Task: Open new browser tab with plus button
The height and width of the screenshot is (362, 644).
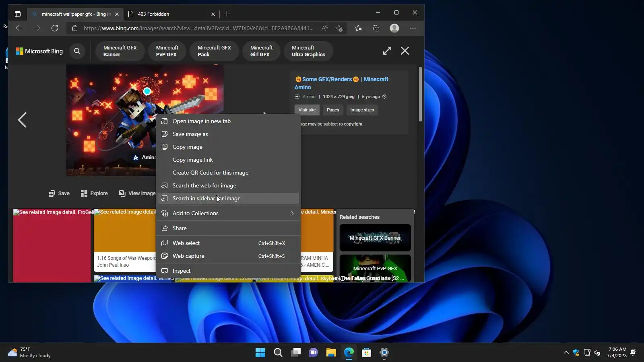Action: (227, 14)
